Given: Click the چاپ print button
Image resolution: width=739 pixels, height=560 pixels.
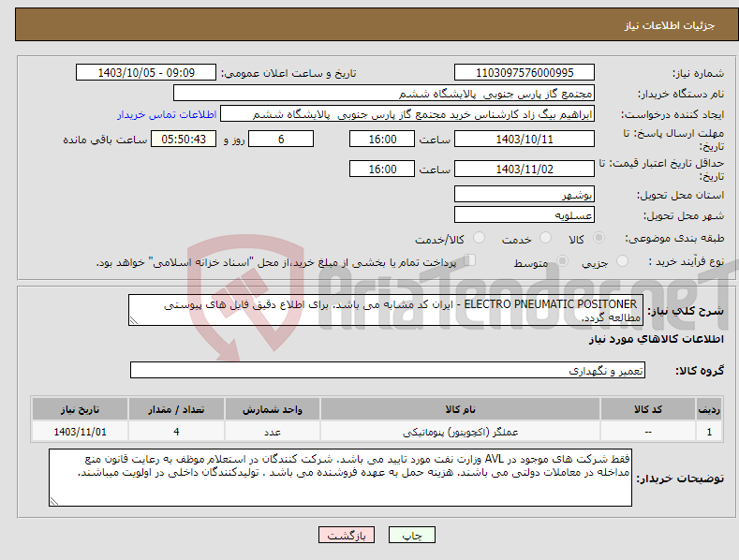Looking at the screenshot, I should point(411,535).
